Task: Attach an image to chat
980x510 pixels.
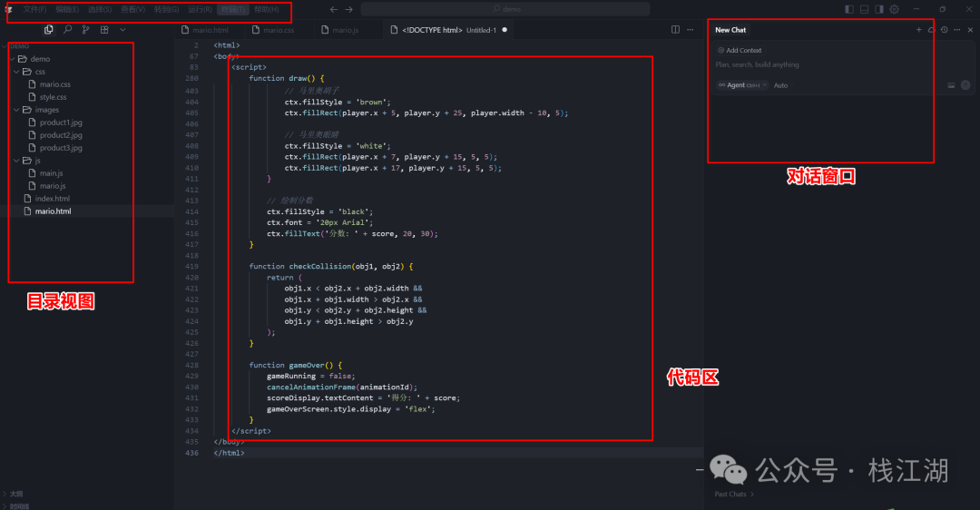Action: pos(951,85)
